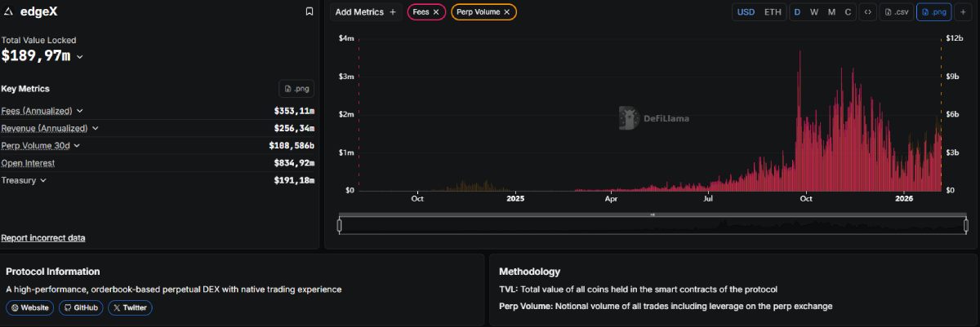Viewport: 980px width, 327px height.
Task: Open the protocol Website link
Action: coord(30,307)
